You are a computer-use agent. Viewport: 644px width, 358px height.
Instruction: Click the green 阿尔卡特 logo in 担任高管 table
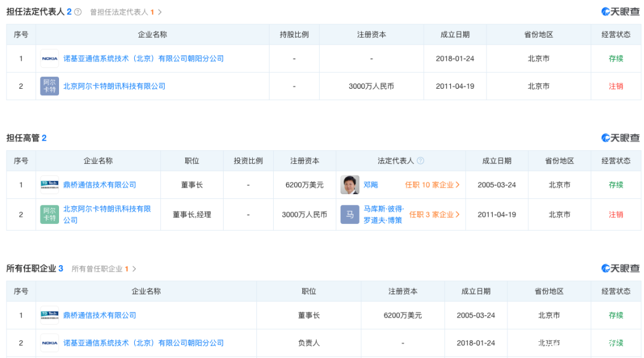[49, 214]
